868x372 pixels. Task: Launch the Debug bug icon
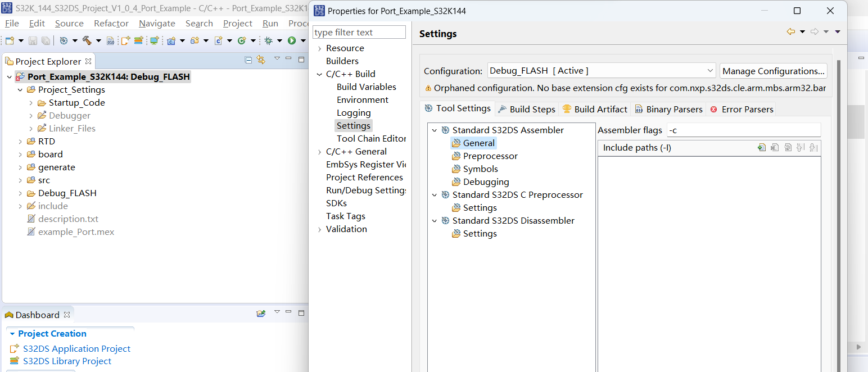point(269,40)
